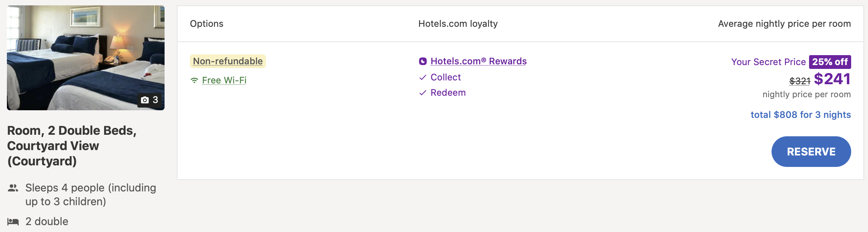Screen dimensions: 868x232
Task: Click the Redeem loyalty option
Action: pyautogui.click(x=448, y=93)
